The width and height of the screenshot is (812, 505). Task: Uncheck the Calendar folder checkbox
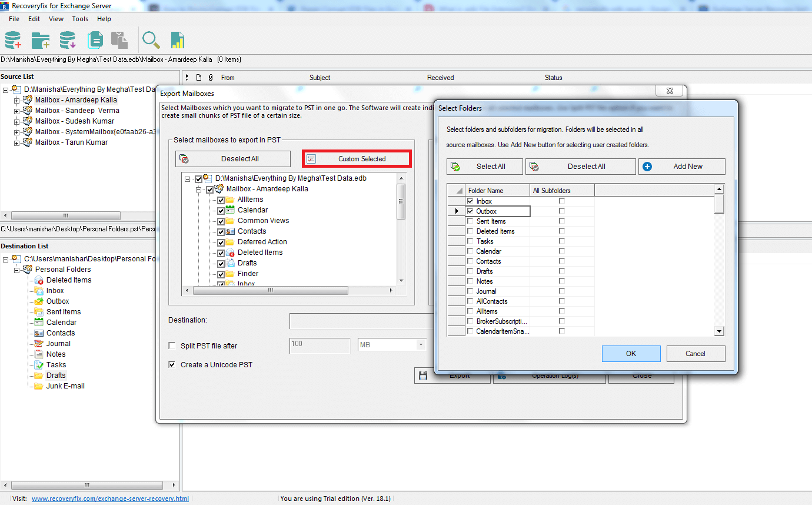(221, 210)
